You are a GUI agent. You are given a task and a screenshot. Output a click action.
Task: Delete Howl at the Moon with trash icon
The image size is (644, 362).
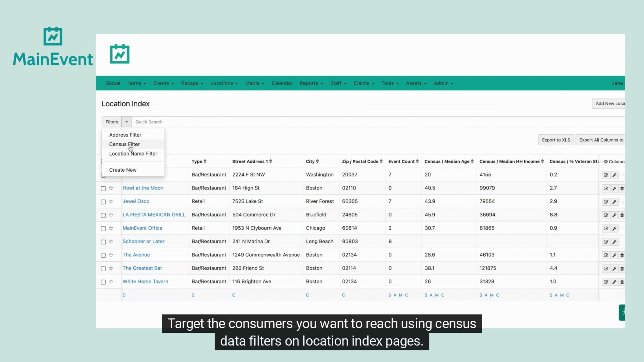(x=622, y=188)
